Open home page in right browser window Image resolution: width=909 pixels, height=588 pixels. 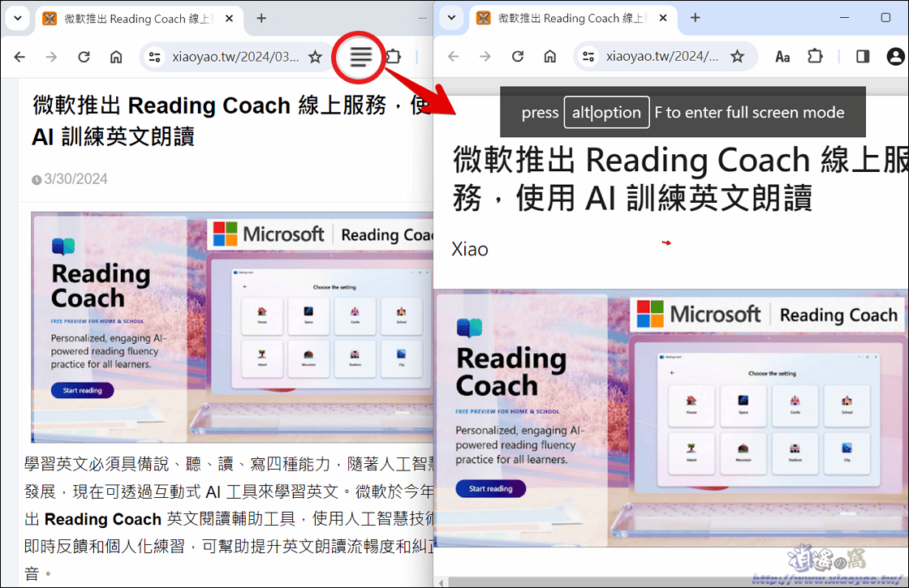[x=549, y=56]
